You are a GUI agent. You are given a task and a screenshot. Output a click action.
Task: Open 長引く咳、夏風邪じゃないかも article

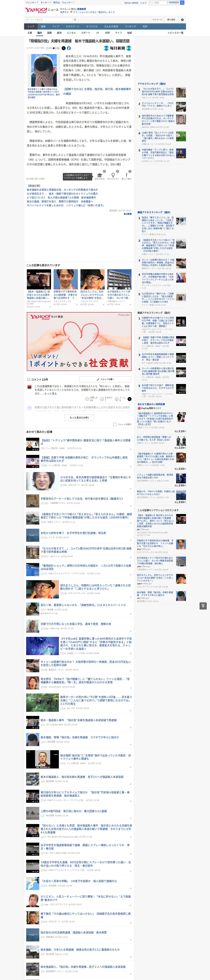[83, 605]
